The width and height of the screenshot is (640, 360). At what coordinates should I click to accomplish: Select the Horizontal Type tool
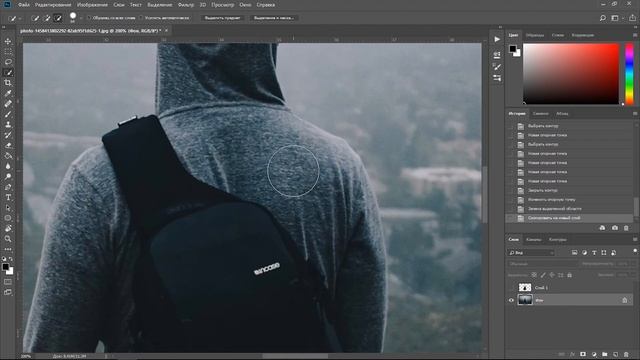(x=8, y=198)
